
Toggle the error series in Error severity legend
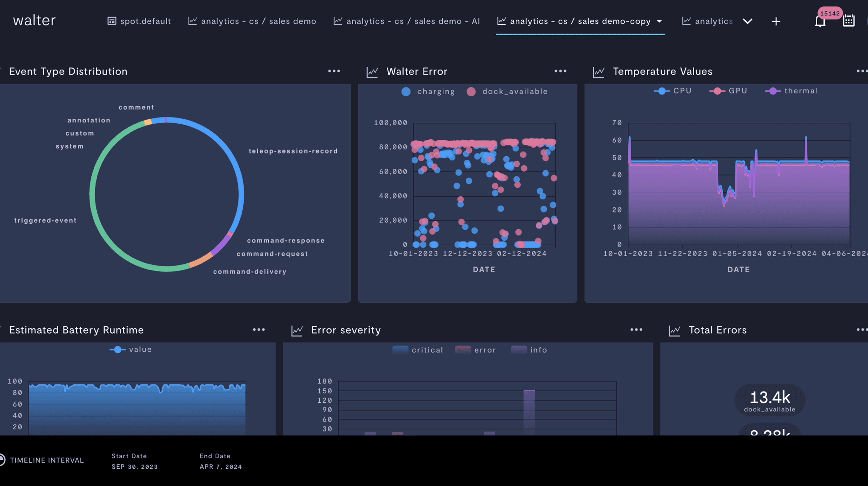475,350
